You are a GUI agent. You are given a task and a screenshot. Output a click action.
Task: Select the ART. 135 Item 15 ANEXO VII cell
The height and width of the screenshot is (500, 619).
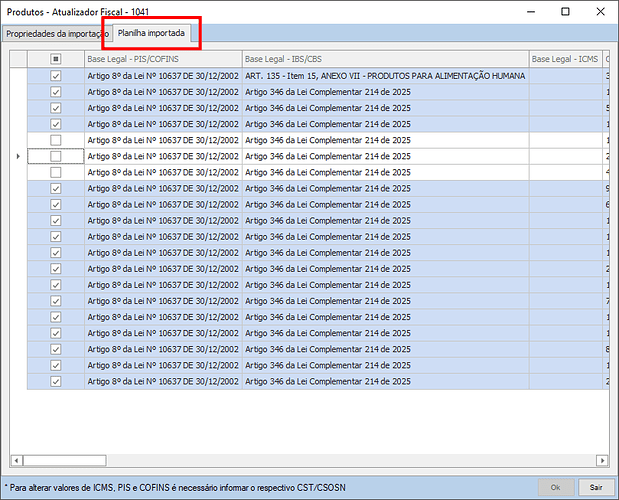pos(385,76)
